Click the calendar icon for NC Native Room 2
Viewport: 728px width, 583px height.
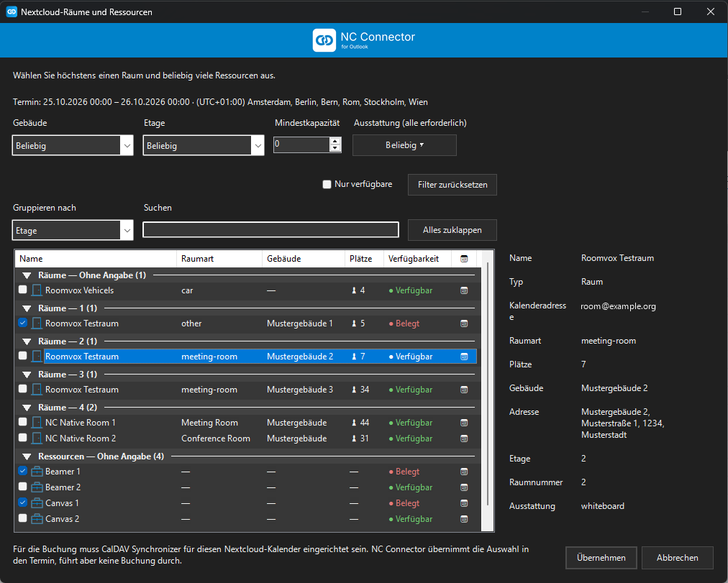pos(464,439)
